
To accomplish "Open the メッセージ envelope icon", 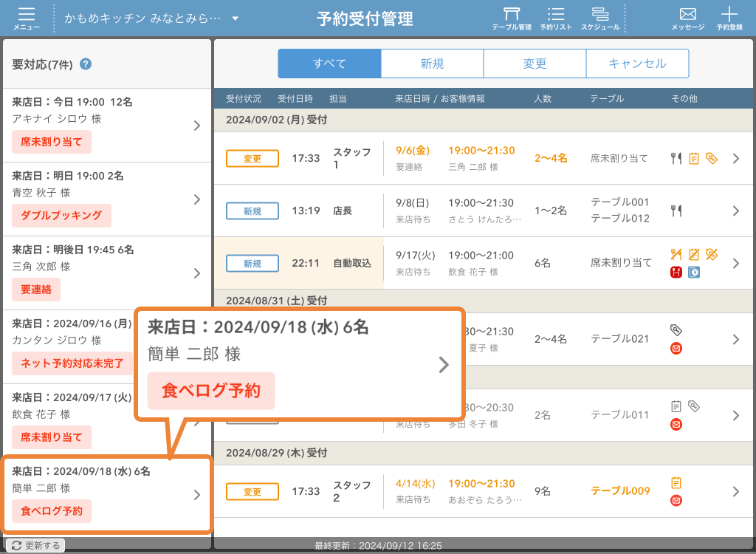I will coord(688,18).
